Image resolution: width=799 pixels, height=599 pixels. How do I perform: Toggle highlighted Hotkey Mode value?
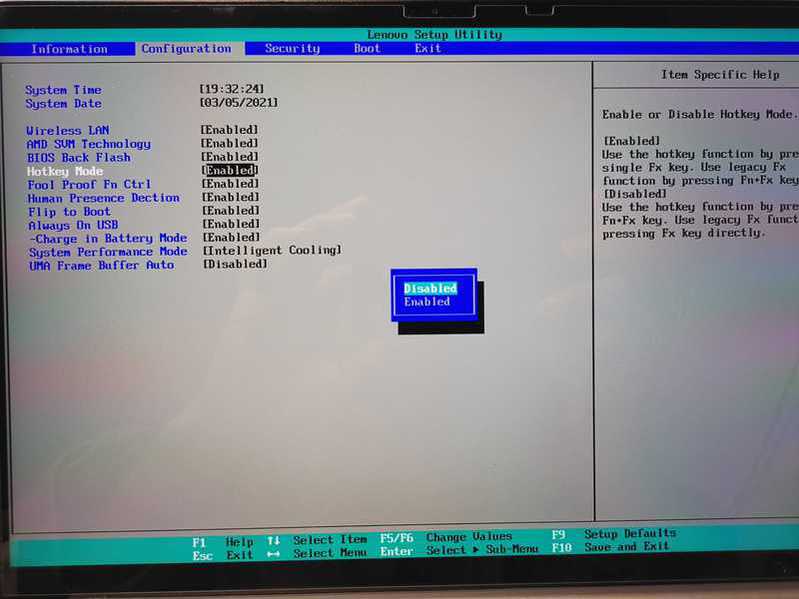point(230,171)
